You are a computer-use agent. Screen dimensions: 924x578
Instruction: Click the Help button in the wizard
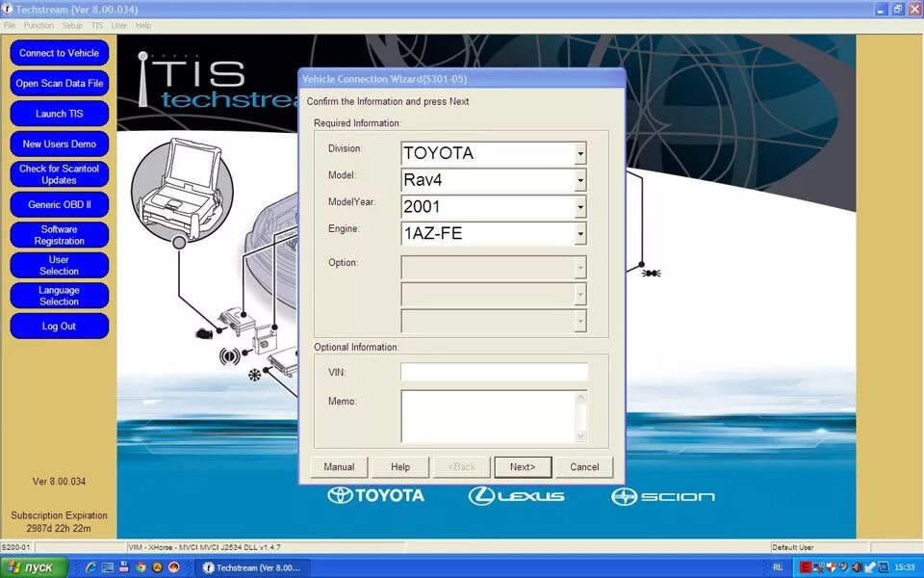pyautogui.click(x=400, y=467)
